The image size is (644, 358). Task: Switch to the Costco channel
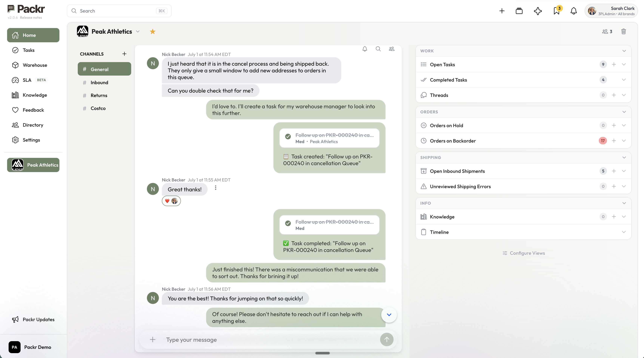tap(104, 108)
